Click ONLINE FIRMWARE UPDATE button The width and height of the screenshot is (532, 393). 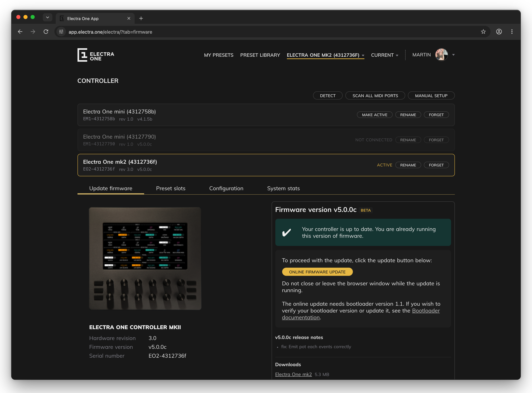[x=317, y=272]
